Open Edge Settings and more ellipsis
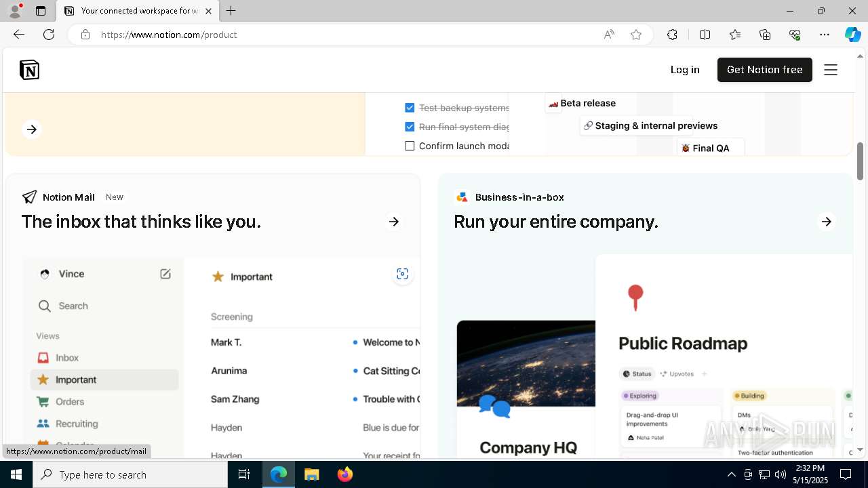This screenshot has height=488, width=868. point(825,35)
